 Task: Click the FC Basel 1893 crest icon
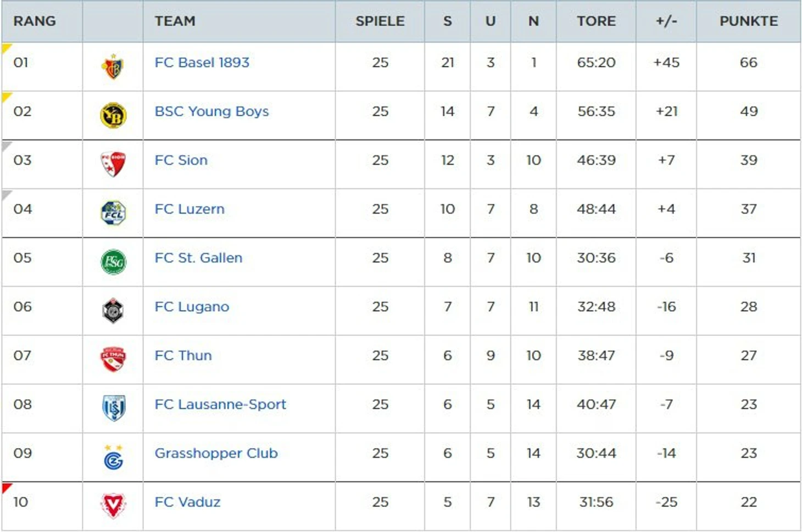click(x=113, y=67)
